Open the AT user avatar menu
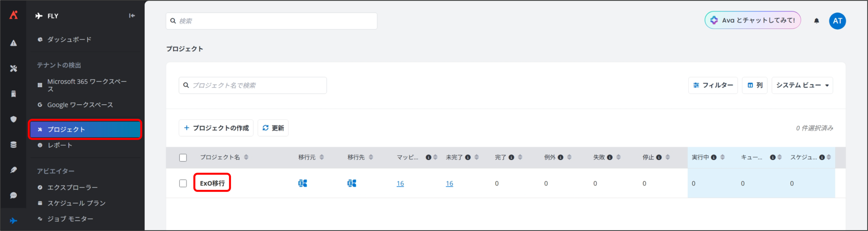 [x=837, y=21]
